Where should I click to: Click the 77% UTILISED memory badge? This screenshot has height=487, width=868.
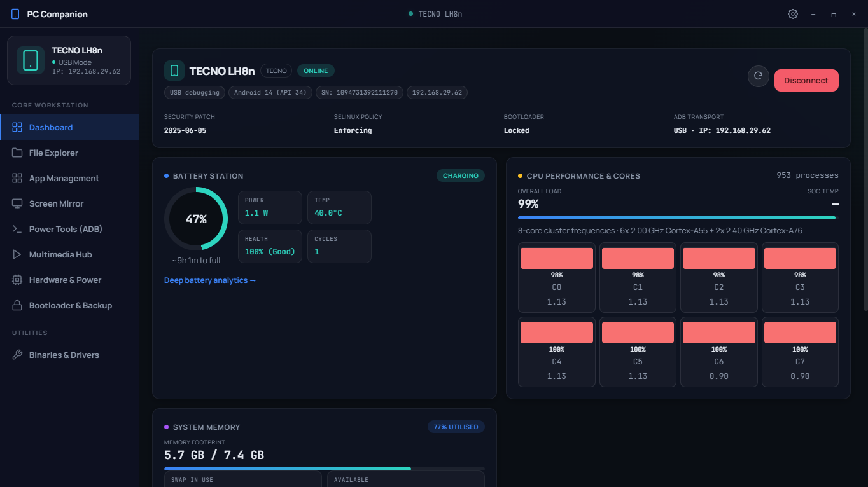tap(456, 427)
